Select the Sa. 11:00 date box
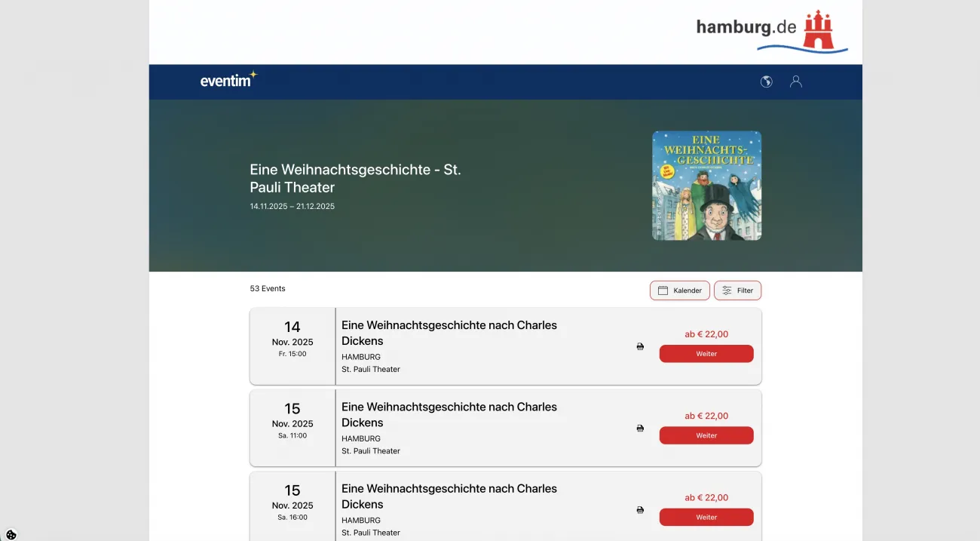The image size is (980, 541). pyautogui.click(x=292, y=428)
